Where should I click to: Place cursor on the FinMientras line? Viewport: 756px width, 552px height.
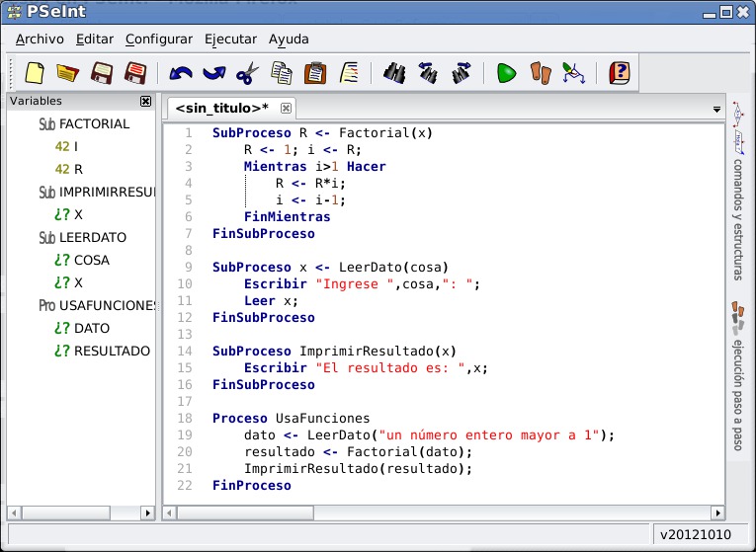287,217
